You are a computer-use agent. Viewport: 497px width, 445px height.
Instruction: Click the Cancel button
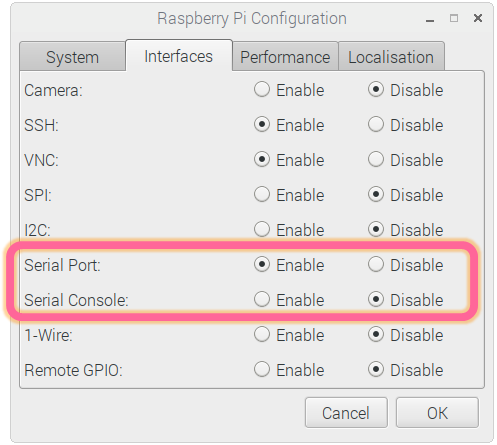pos(346,413)
